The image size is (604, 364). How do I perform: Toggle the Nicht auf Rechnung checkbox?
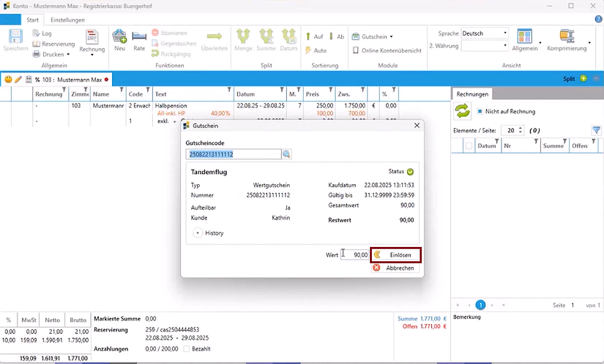[480, 112]
